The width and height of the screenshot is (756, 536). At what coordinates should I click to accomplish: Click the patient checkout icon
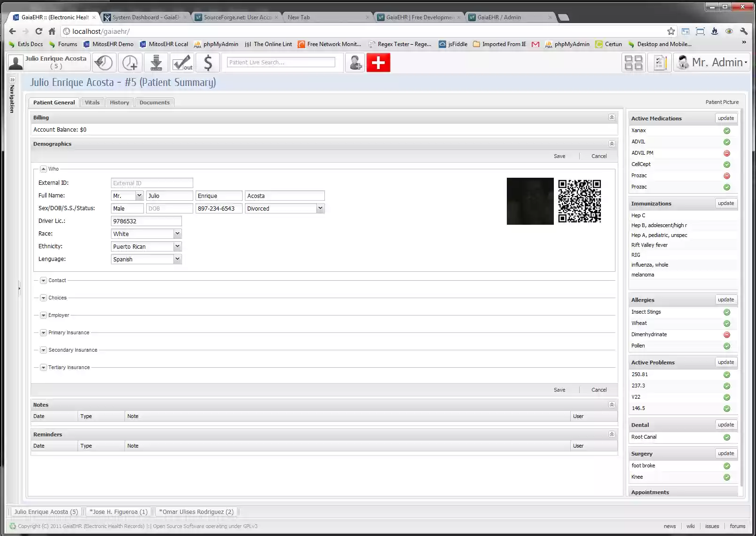click(x=182, y=62)
